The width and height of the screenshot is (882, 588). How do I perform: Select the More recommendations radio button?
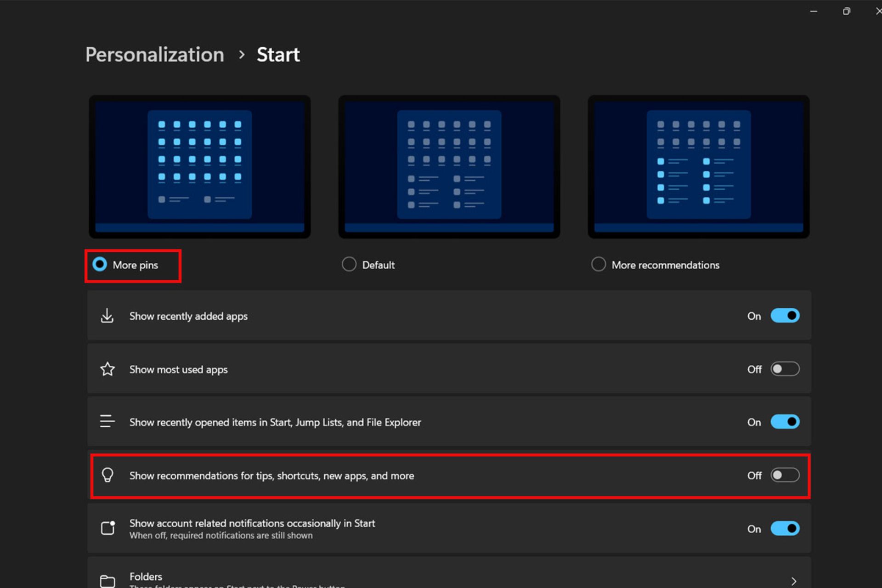coord(598,264)
